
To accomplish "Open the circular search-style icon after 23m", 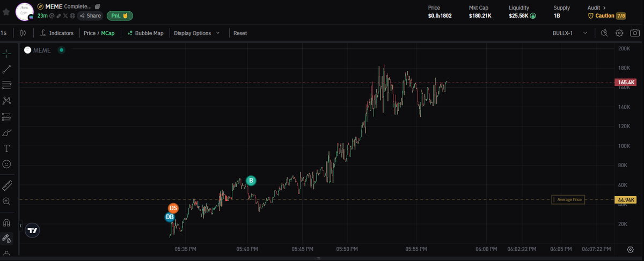I will click(52, 16).
